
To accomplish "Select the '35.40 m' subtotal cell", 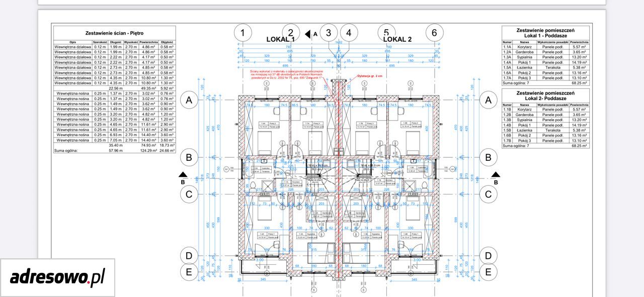I will click(x=116, y=145).
